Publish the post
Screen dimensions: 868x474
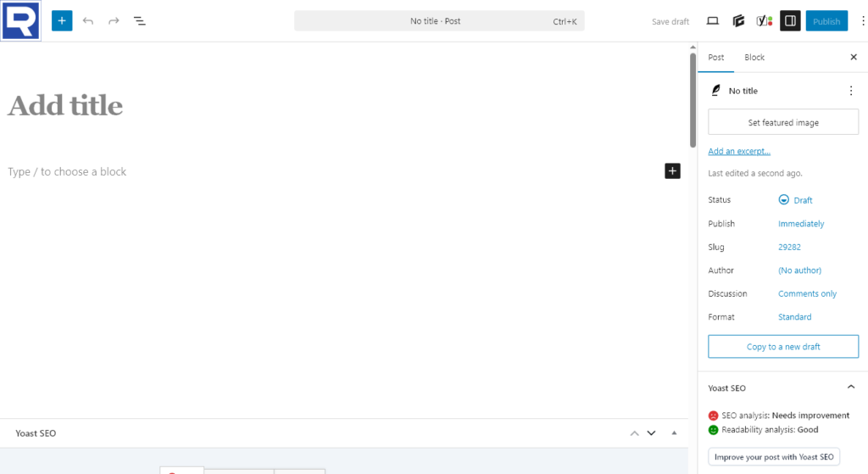826,21
